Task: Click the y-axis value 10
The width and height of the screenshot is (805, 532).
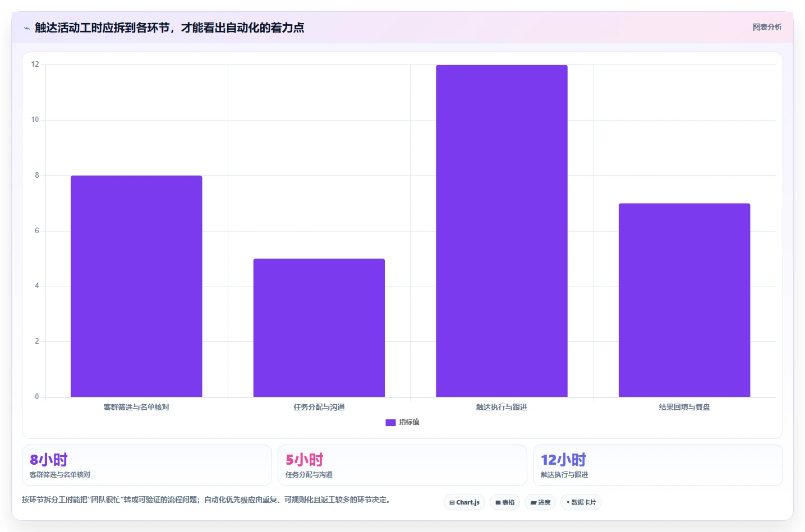Action: (x=35, y=120)
